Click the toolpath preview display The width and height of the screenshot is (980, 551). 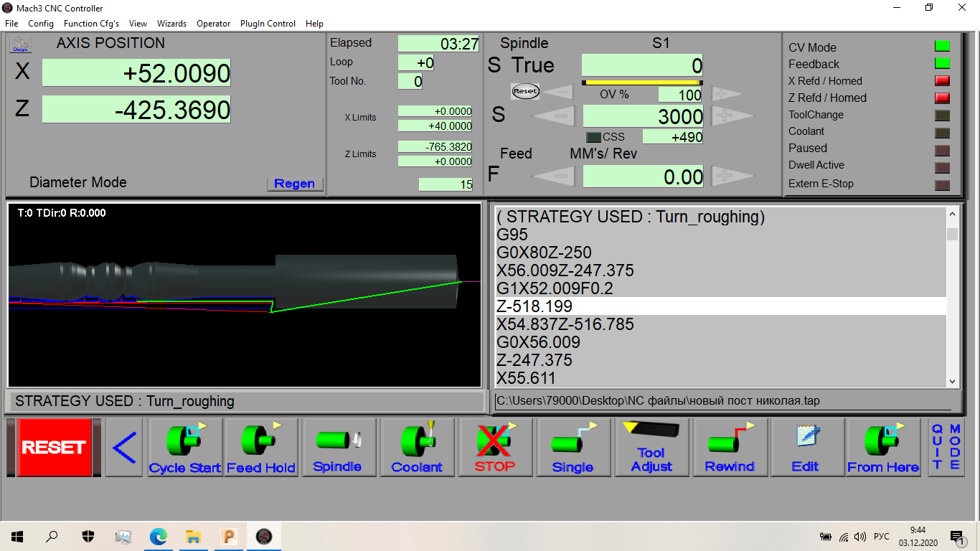pyautogui.click(x=245, y=295)
